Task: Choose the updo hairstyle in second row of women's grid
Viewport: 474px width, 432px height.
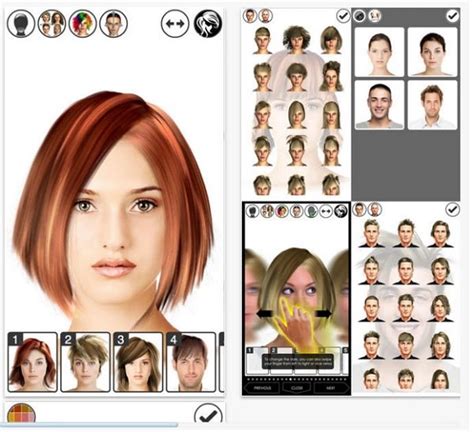Action: click(331, 77)
